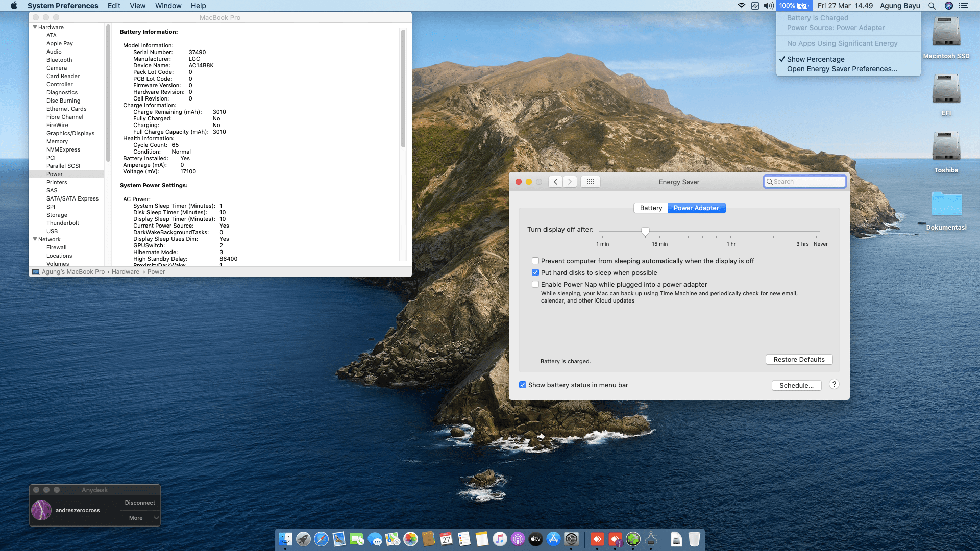Open Finder from the dock
The height and width of the screenshot is (551, 980).
coord(285,539)
